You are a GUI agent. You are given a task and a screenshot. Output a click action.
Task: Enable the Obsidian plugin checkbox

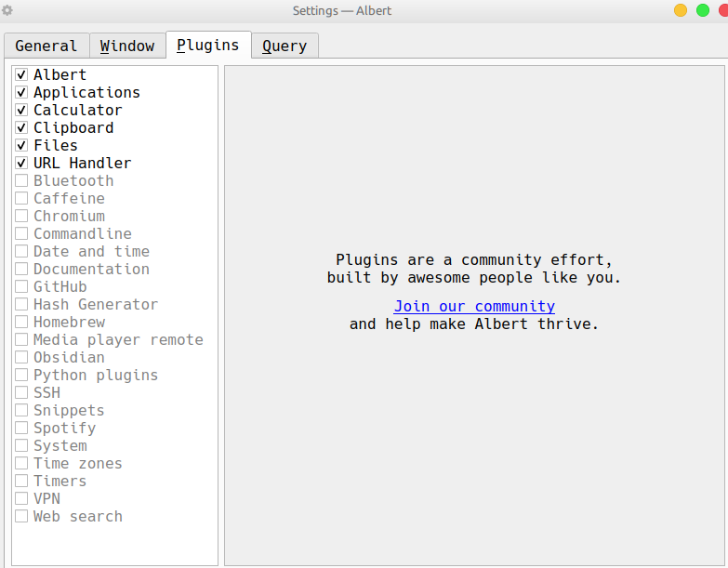[21, 357]
